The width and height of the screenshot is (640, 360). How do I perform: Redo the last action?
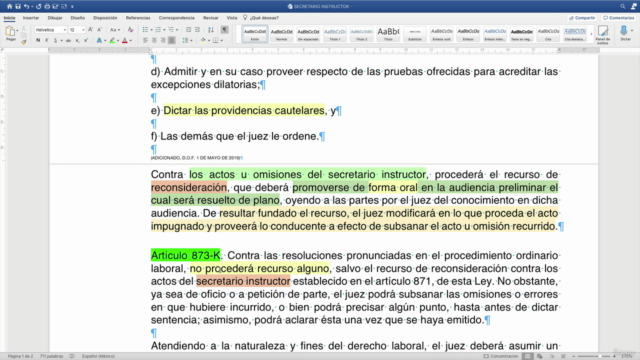[x=39, y=6]
